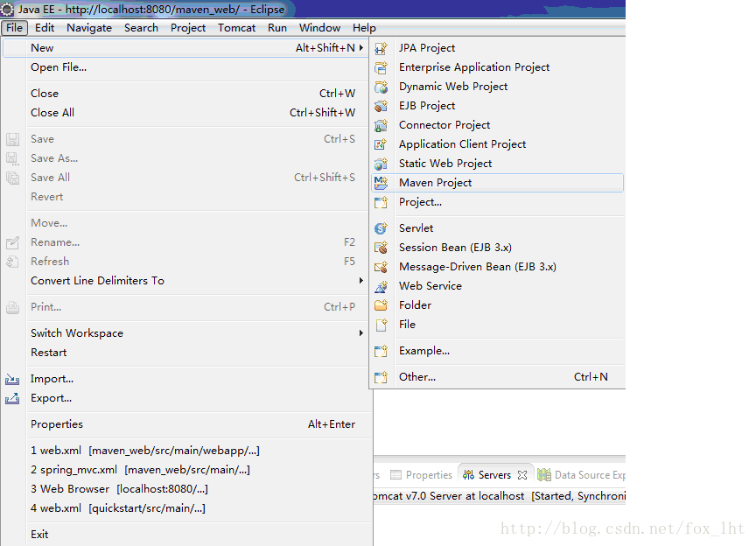Open the Navigate menu
Viewport: 756px width, 546px height.
click(x=89, y=28)
